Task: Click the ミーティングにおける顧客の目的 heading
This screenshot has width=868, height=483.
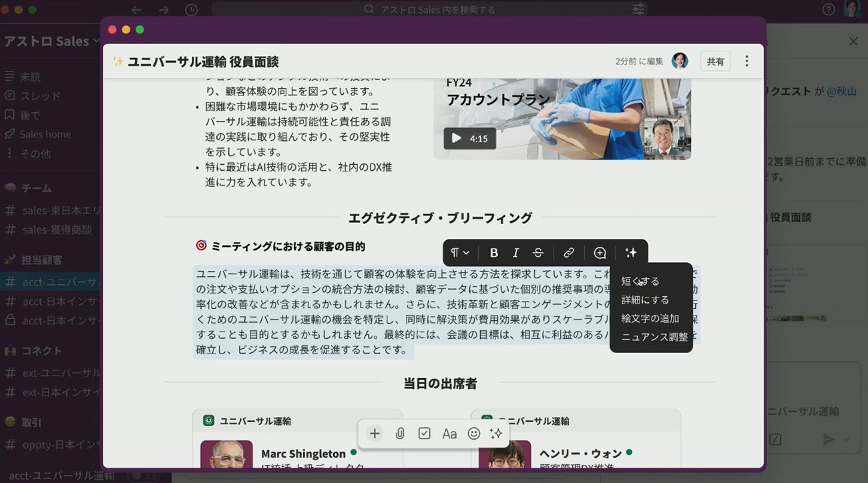Action: [288, 246]
